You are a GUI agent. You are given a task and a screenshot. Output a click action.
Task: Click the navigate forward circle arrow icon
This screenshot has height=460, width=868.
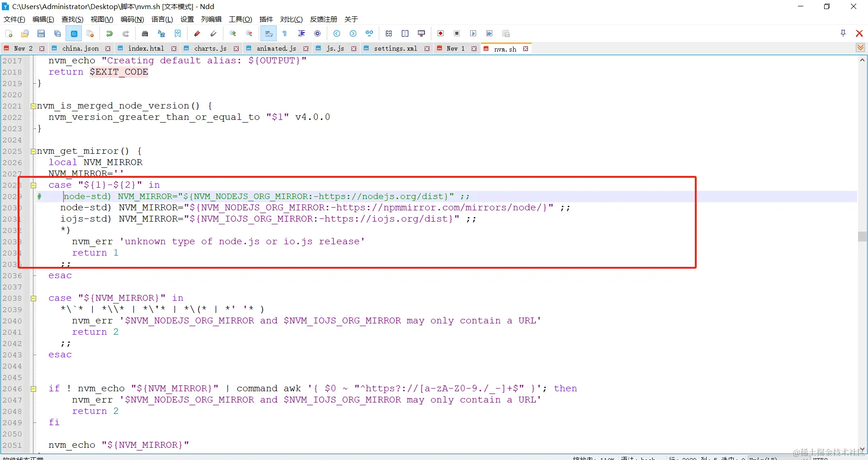pos(353,33)
